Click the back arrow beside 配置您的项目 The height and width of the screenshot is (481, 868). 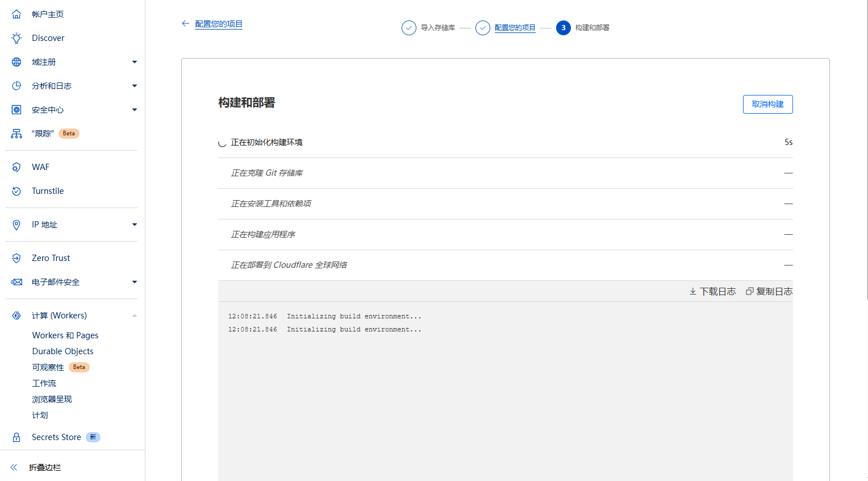coord(185,23)
